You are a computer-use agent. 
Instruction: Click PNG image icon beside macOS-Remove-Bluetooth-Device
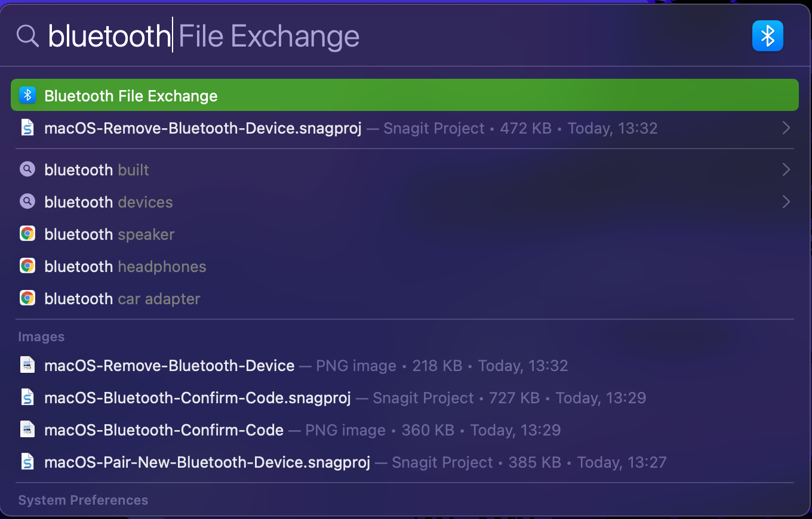pos(27,364)
